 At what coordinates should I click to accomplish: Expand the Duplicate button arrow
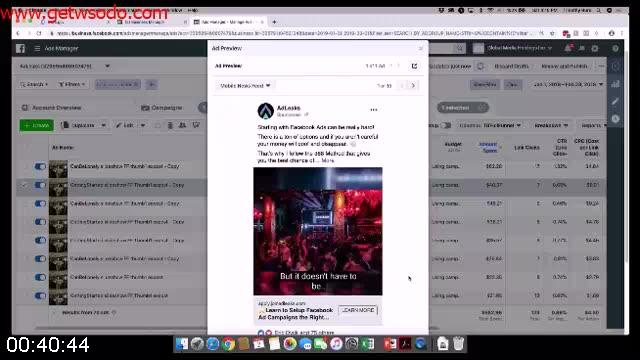pos(103,125)
